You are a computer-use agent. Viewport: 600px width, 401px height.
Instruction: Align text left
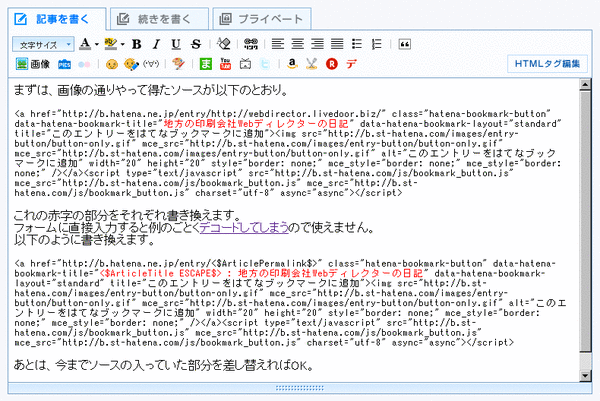[x=278, y=44]
